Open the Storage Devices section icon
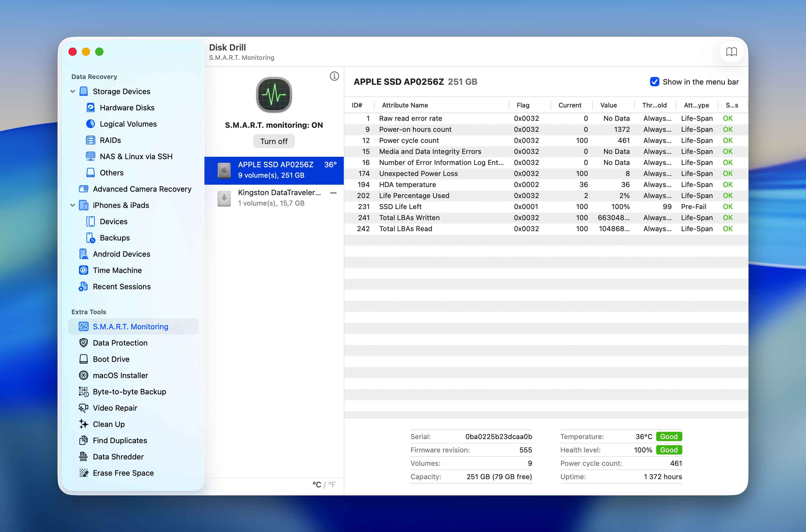The image size is (806, 532). click(83, 91)
